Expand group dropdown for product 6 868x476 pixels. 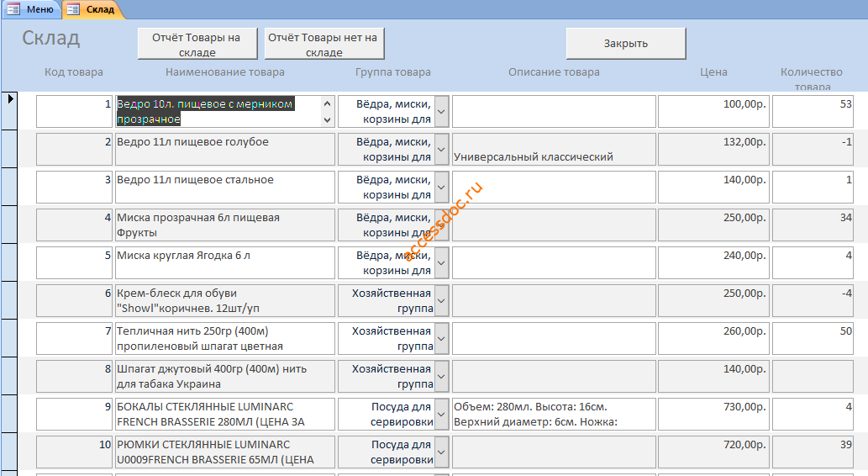coord(441,300)
